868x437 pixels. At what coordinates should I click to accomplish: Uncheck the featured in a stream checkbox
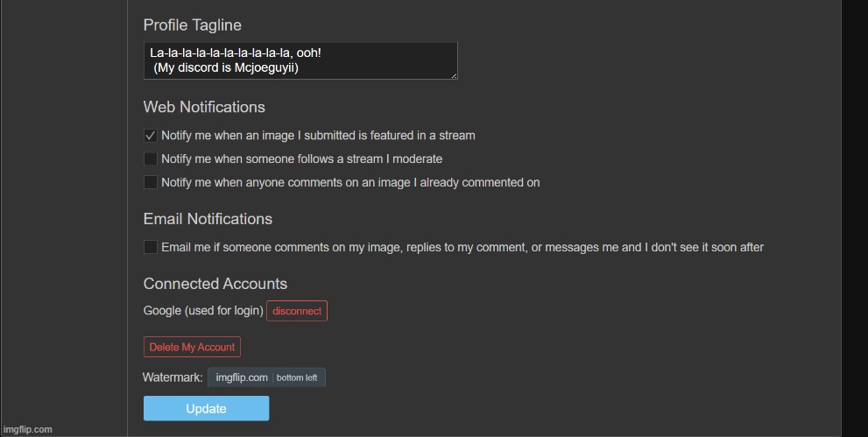coord(151,136)
